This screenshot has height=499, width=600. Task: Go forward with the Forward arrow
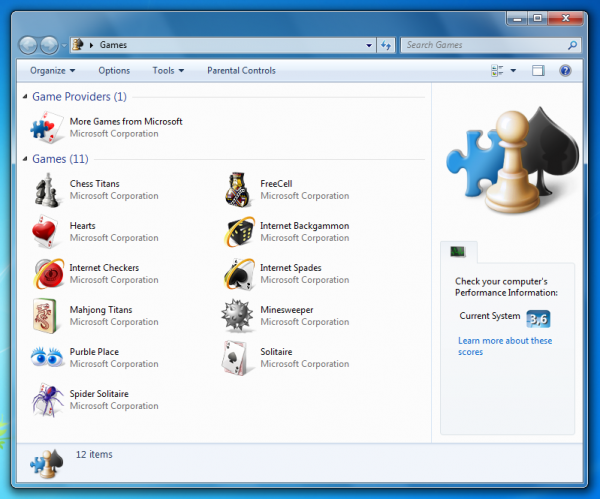point(49,45)
